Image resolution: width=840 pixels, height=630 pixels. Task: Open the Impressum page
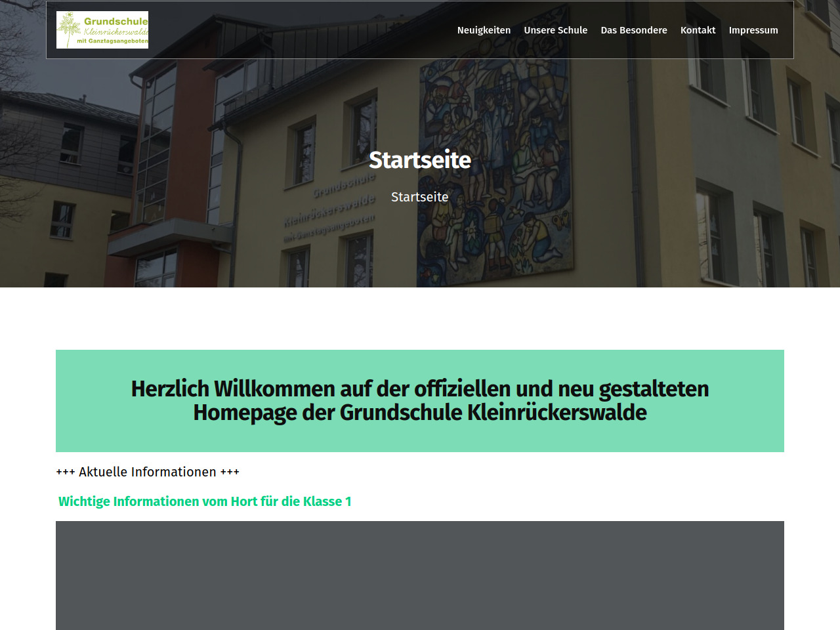[x=753, y=30]
